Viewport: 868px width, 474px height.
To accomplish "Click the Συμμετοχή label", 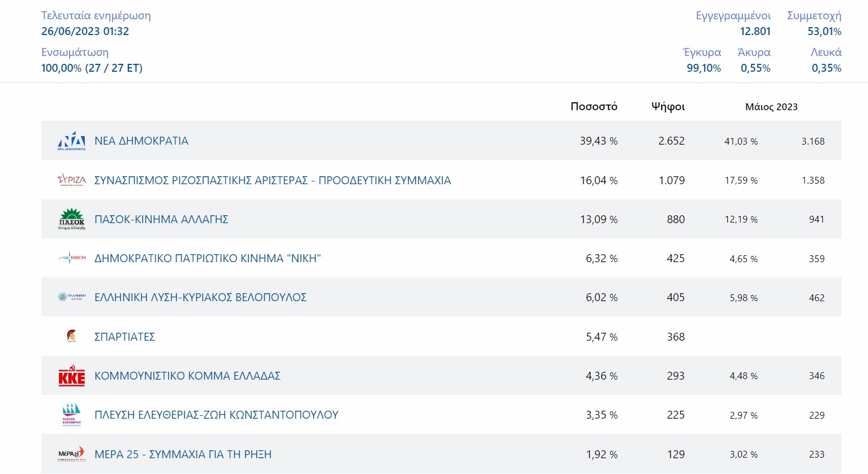I will click(814, 16).
